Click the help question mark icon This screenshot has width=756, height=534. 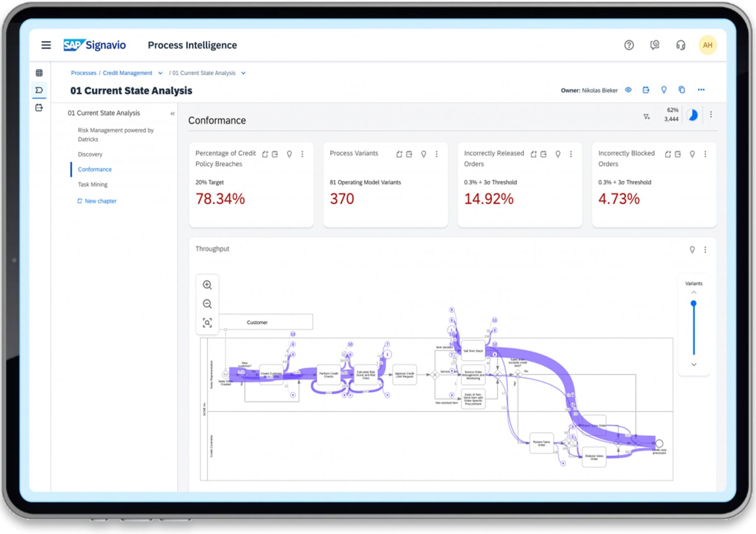coord(629,45)
